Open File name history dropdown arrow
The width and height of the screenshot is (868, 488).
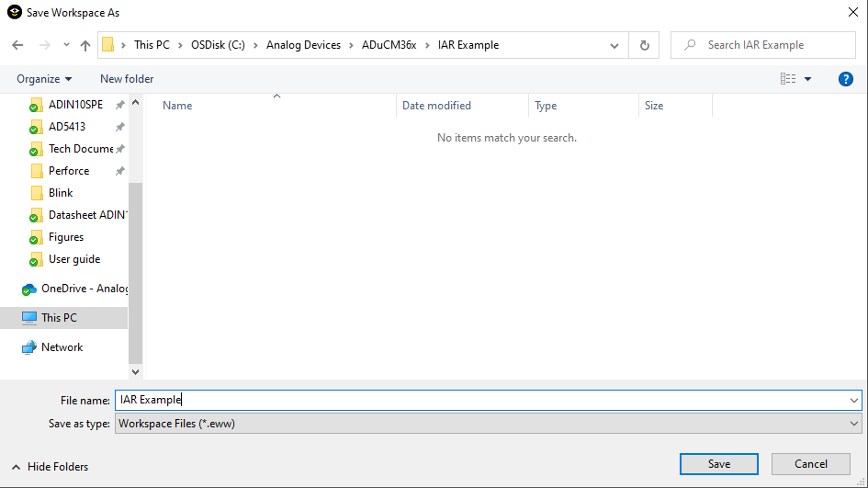click(853, 400)
